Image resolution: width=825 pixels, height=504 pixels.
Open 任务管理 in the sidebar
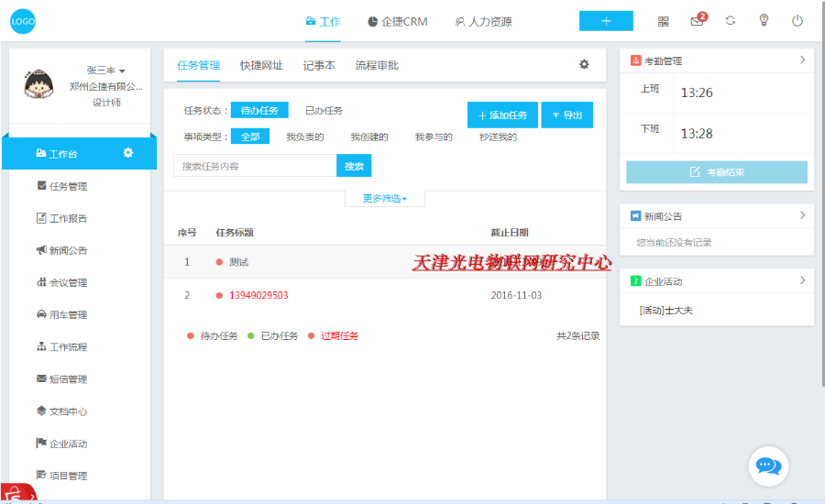click(62, 186)
